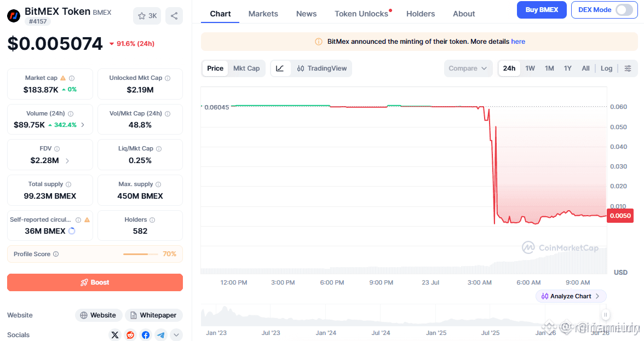
Task: Open the Unlocked Mkt Cap info icon
Action: (168, 78)
